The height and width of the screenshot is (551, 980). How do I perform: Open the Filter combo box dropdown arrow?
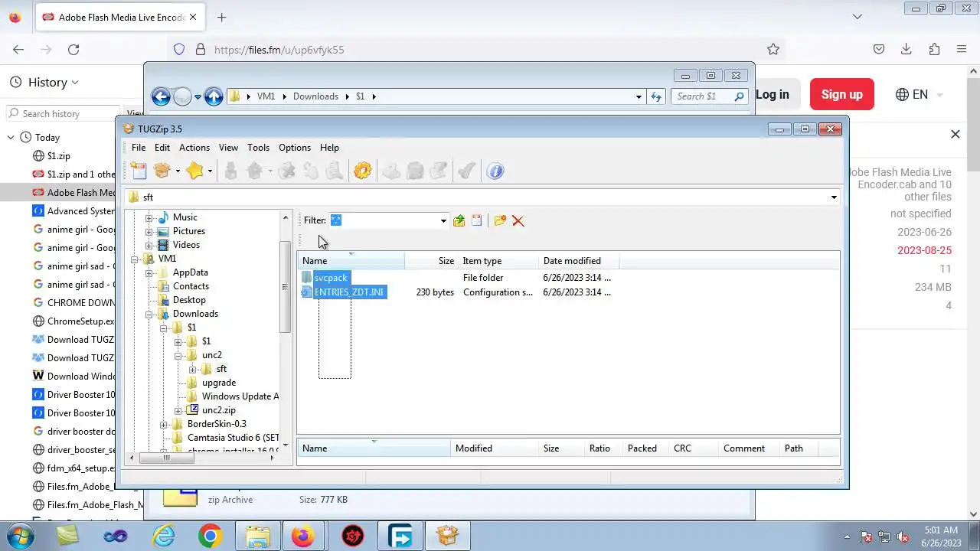(x=443, y=220)
